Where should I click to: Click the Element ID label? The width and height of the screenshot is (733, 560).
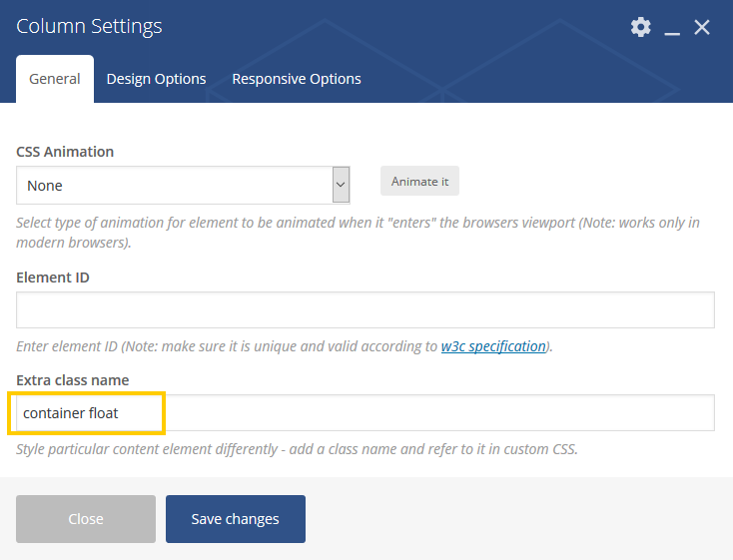point(53,278)
